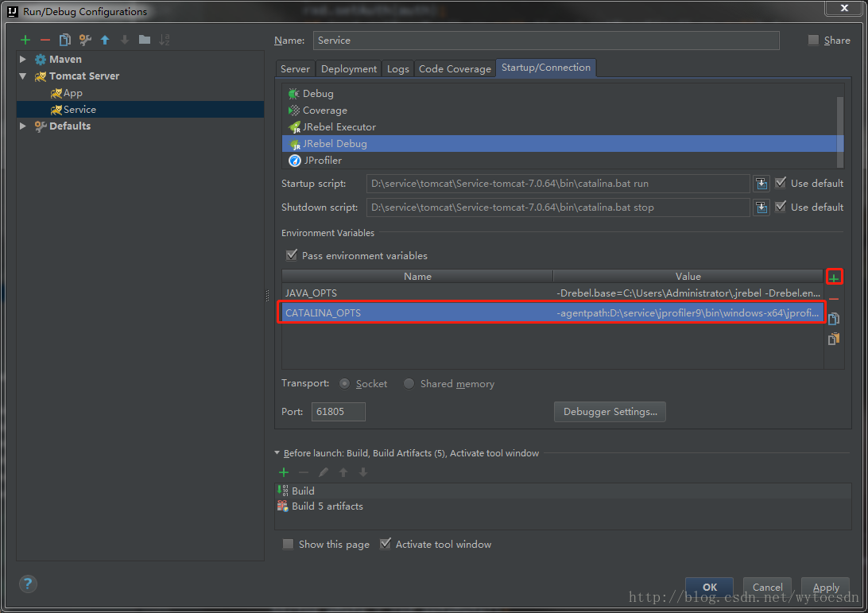
Task: Select JRebel Executor in list
Action: (x=559, y=126)
